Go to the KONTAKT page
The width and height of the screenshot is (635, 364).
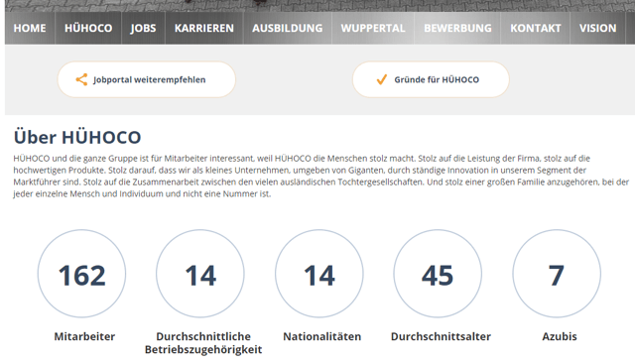(x=536, y=28)
